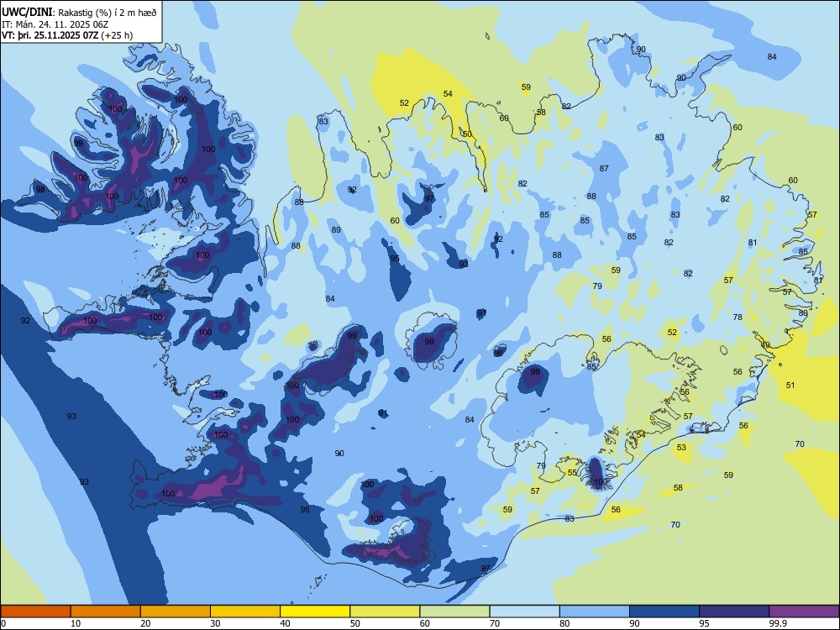Viewport: 840px width, 630px height.
Task: Click the humidity value '53' on the map
Action: [x=681, y=447]
